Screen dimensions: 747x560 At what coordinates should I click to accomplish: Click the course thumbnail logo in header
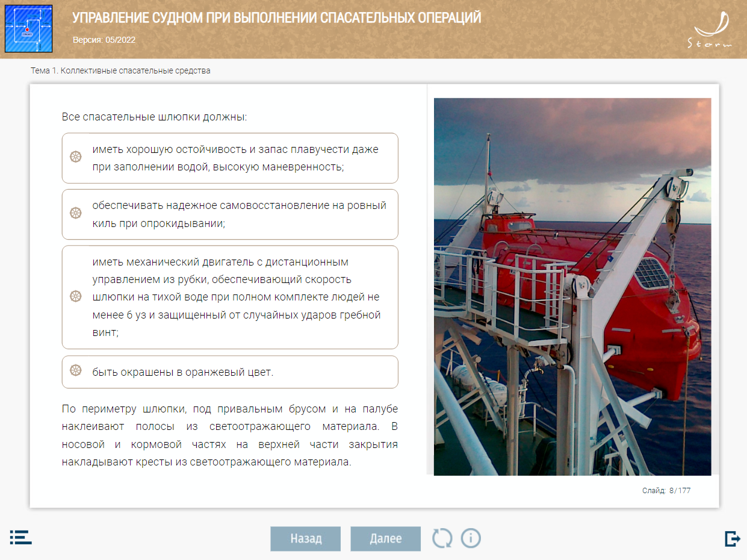[x=28, y=28]
